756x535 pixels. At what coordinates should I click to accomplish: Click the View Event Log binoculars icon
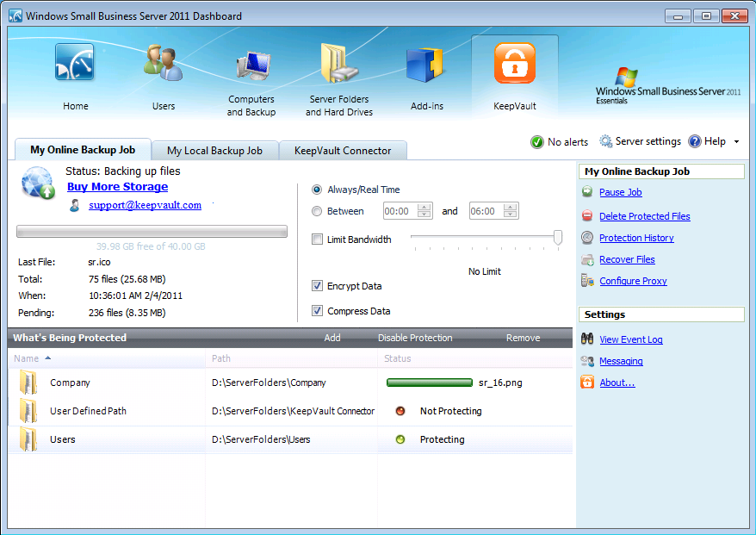click(587, 339)
